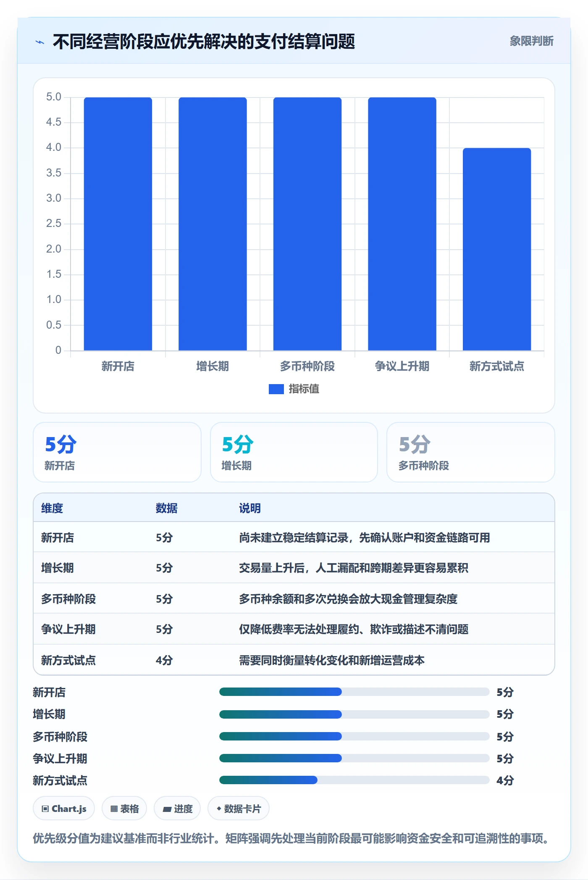Select the 争议上升期 chart bar

[x=402, y=224]
